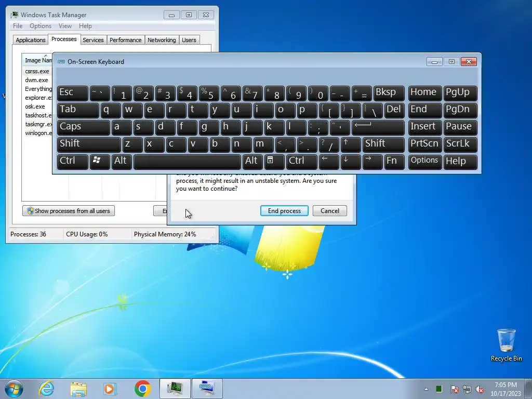The width and height of the screenshot is (532, 399).
Task: Open the File menu in Task Manager
Action: [x=18, y=26]
